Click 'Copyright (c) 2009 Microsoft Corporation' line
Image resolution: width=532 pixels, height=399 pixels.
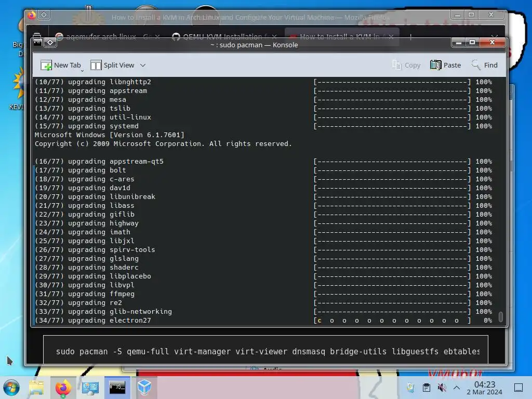(163, 143)
